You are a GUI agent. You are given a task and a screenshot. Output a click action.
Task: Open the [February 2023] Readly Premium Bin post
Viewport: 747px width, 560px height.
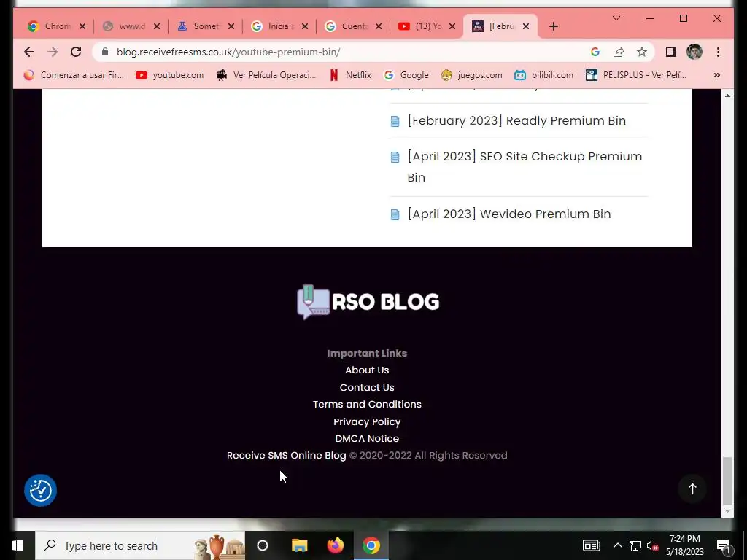[x=516, y=120]
